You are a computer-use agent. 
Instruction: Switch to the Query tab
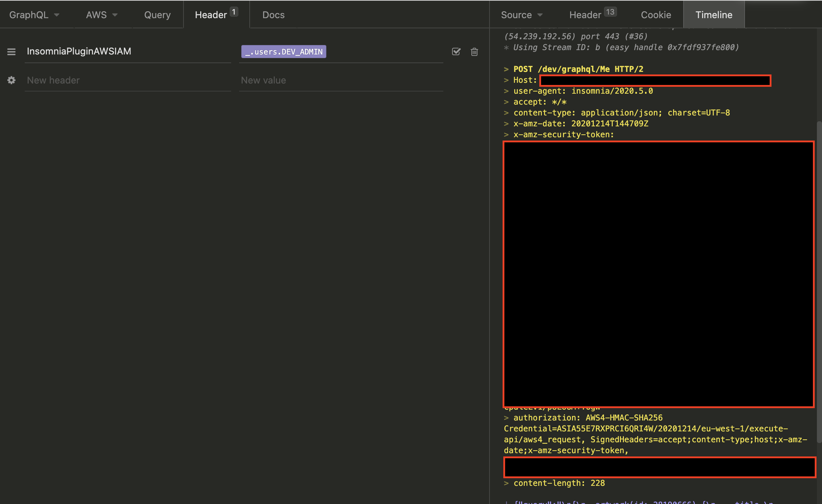[x=157, y=15]
